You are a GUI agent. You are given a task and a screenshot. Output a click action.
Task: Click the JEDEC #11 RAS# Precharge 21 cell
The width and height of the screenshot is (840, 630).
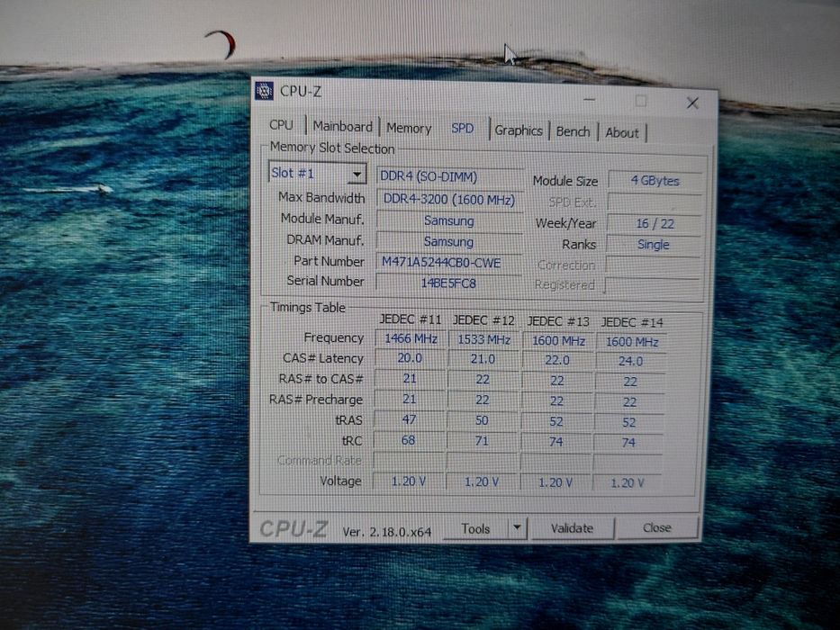point(410,399)
